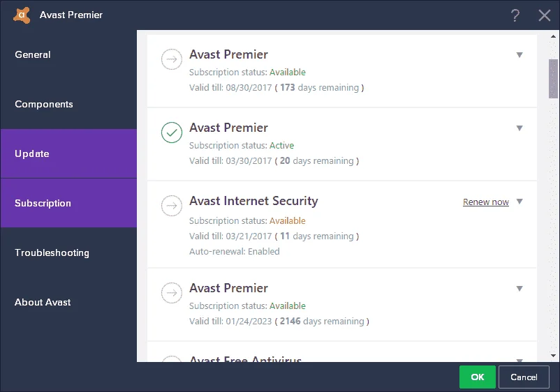This screenshot has width=560, height=392.
Task: Confirm settings with the OK button
Action: 478,377
